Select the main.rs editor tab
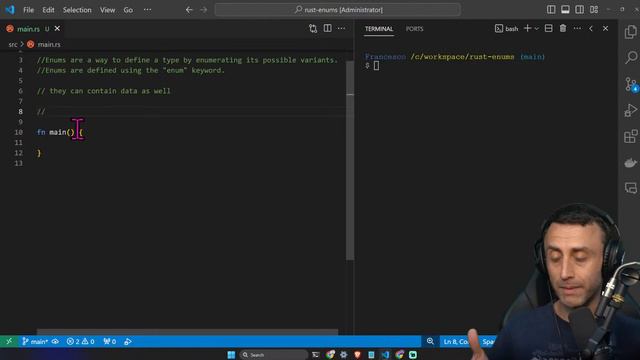Screen dimensions: 640x360 pyautogui.click(x=28, y=29)
